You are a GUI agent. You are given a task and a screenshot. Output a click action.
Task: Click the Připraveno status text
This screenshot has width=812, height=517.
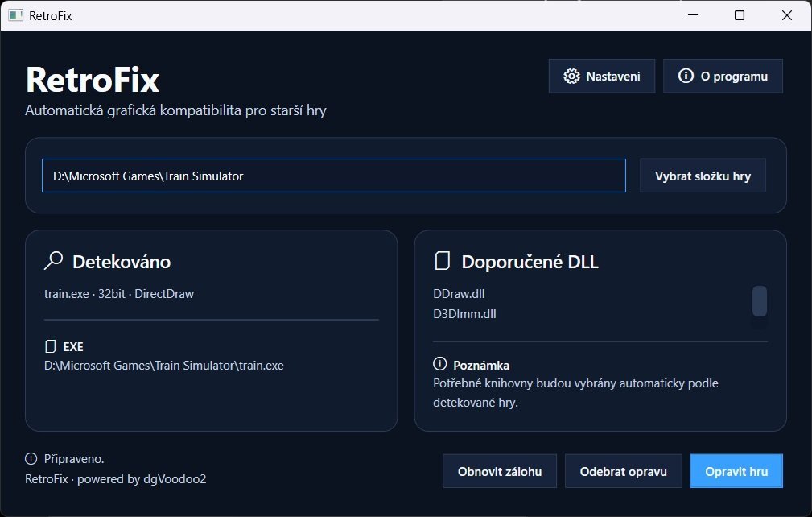tap(74, 459)
